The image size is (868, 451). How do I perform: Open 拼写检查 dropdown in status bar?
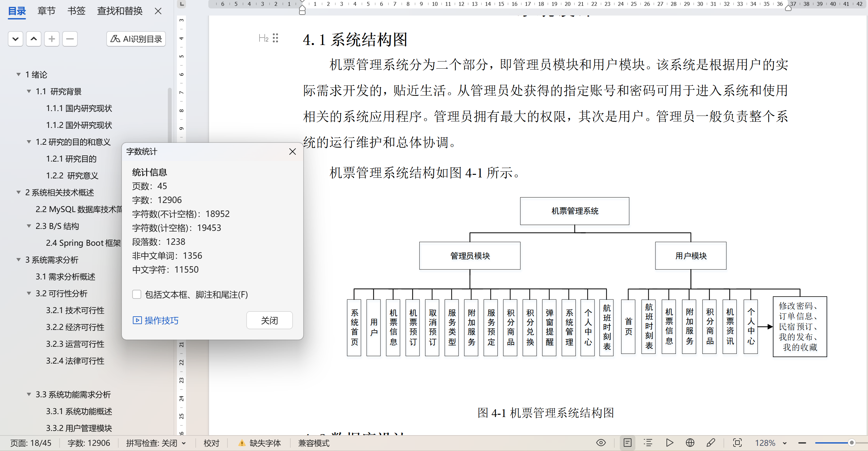coord(184,443)
